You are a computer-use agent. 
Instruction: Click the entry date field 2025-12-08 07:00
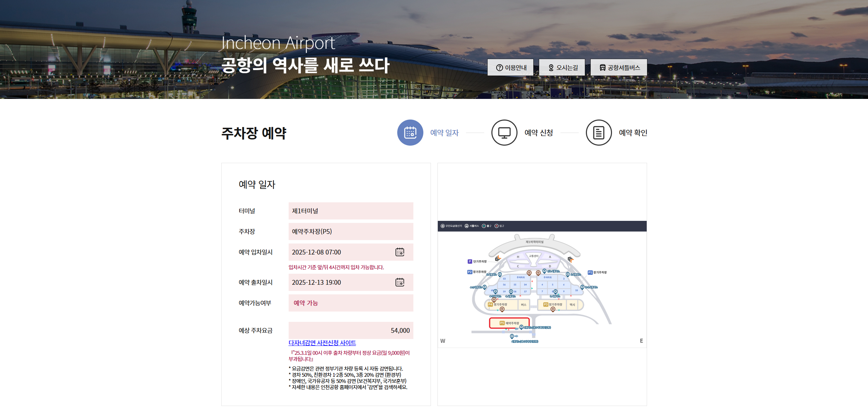click(340, 252)
